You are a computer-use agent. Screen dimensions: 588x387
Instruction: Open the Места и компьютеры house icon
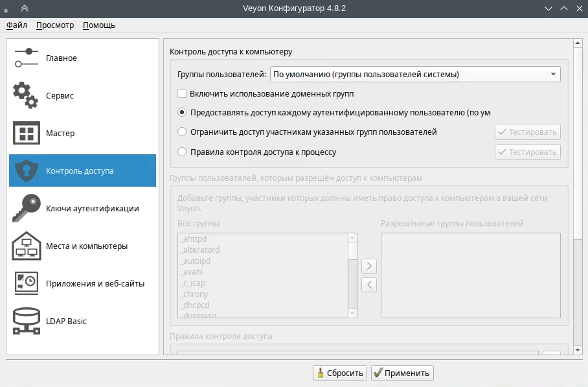(x=27, y=246)
